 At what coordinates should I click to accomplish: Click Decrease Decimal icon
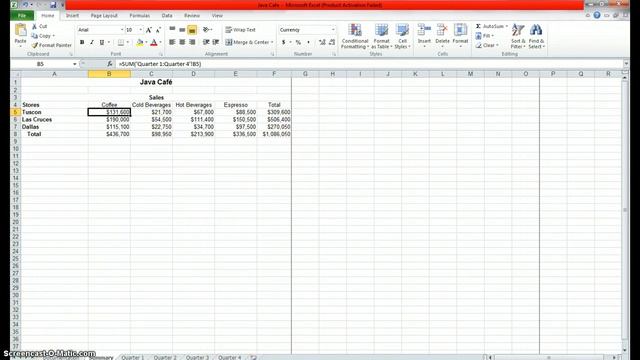click(x=332, y=42)
